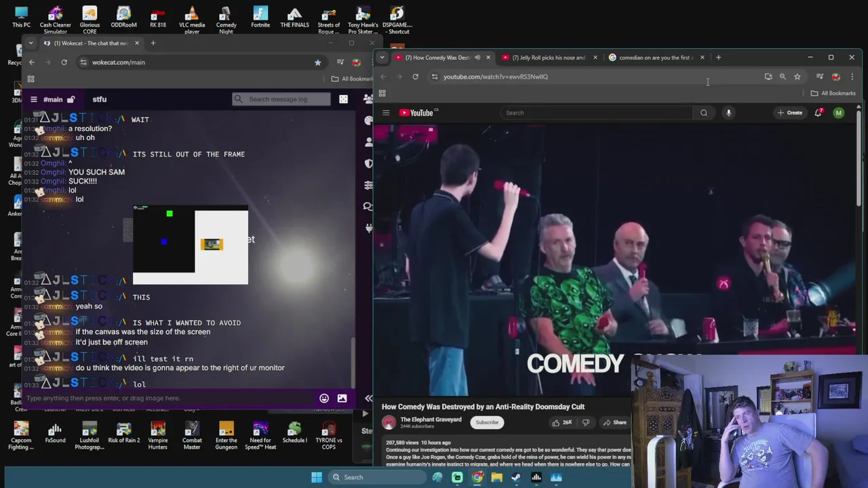Image resolution: width=868 pixels, height=488 pixels.
Task: Open All Bookmarks folder in YouTube window
Action: 833,94
